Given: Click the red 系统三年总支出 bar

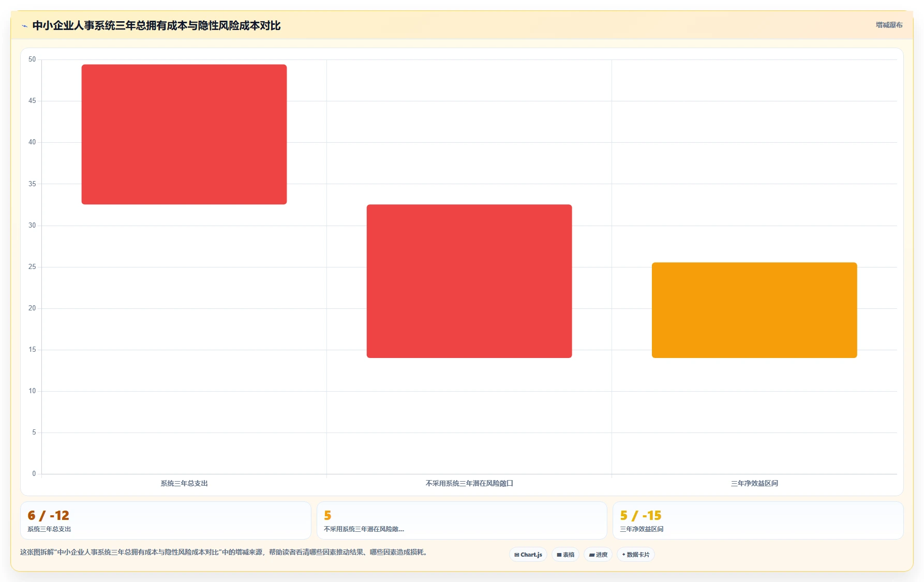Looking at the screenshot, I should [x=184, y=135].
